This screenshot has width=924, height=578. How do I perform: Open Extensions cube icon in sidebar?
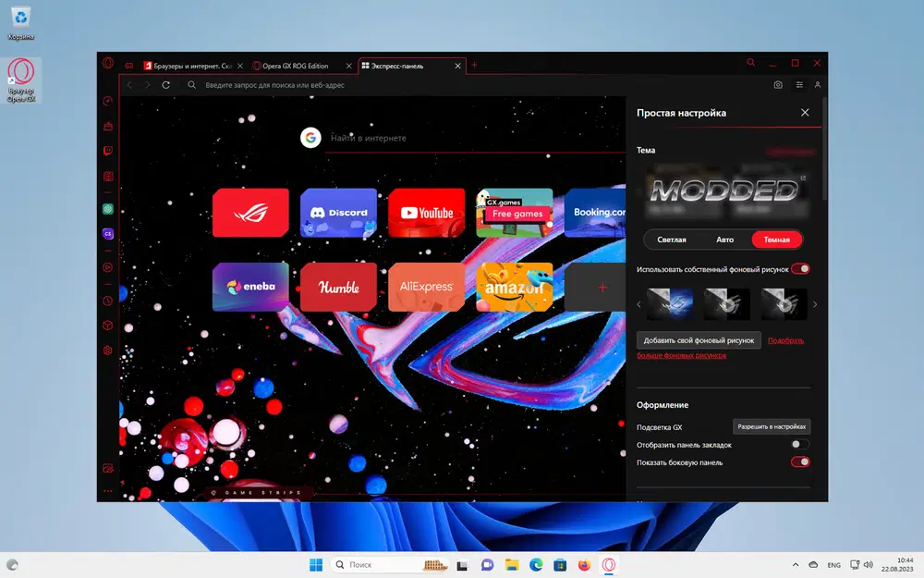pyautogui.click(x=108, y=325)
